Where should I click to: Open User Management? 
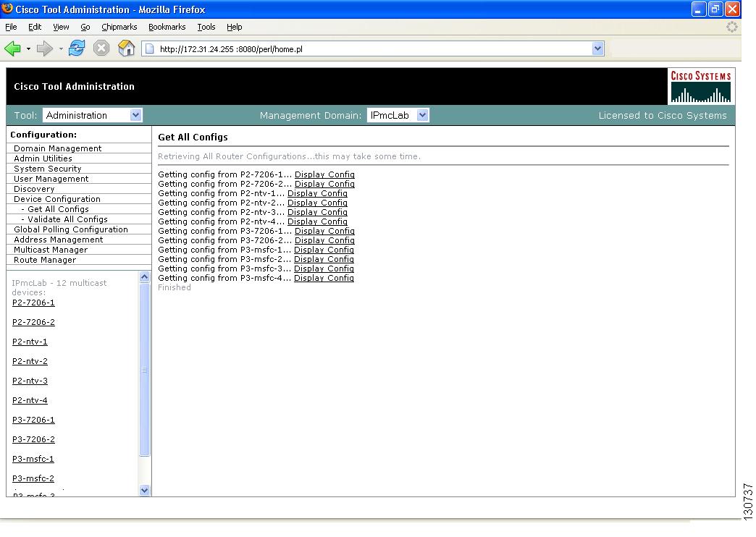click(51, 179)
